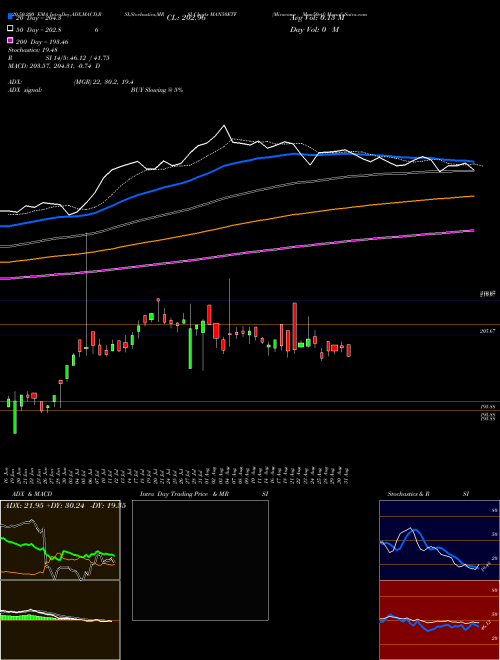Open the ADX indicator chart panel
The image size is (500, 660).
pos(60,540)
